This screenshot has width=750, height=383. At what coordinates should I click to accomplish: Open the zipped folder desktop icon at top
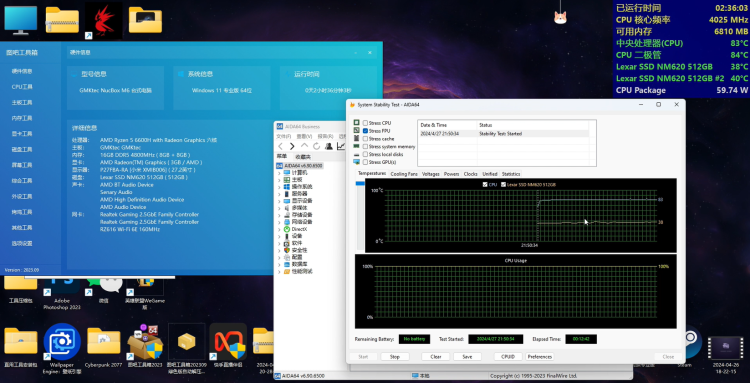(x=62, y=20)
